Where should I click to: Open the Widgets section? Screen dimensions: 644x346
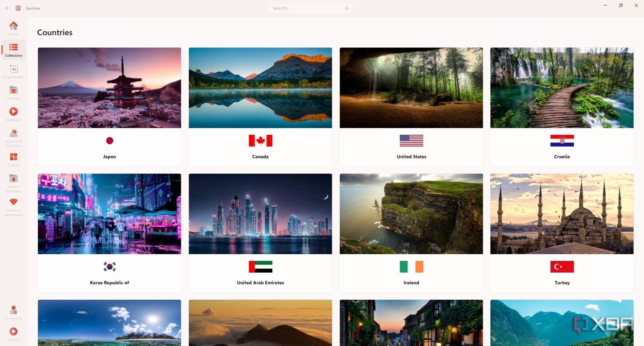pos(13,159)
